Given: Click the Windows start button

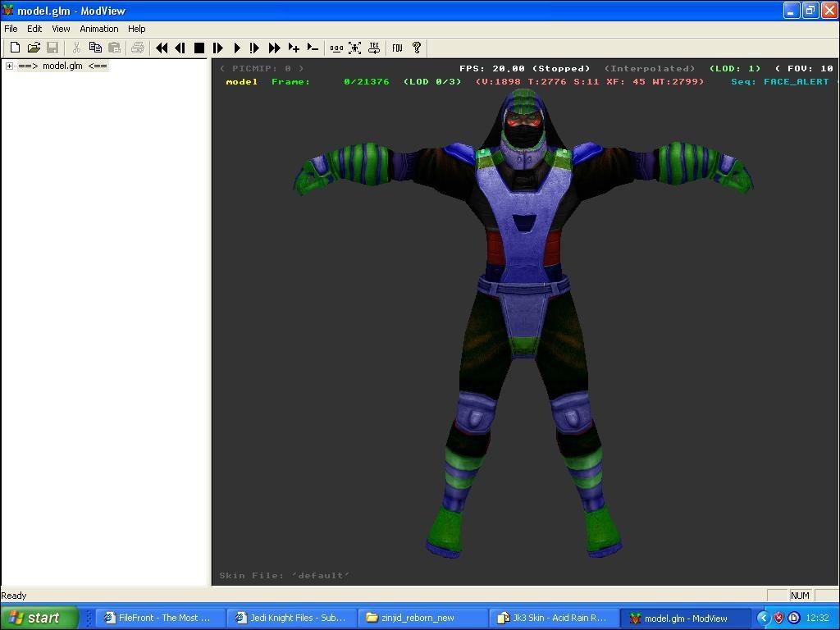Looking at the screenshot, I should point(39,618).
